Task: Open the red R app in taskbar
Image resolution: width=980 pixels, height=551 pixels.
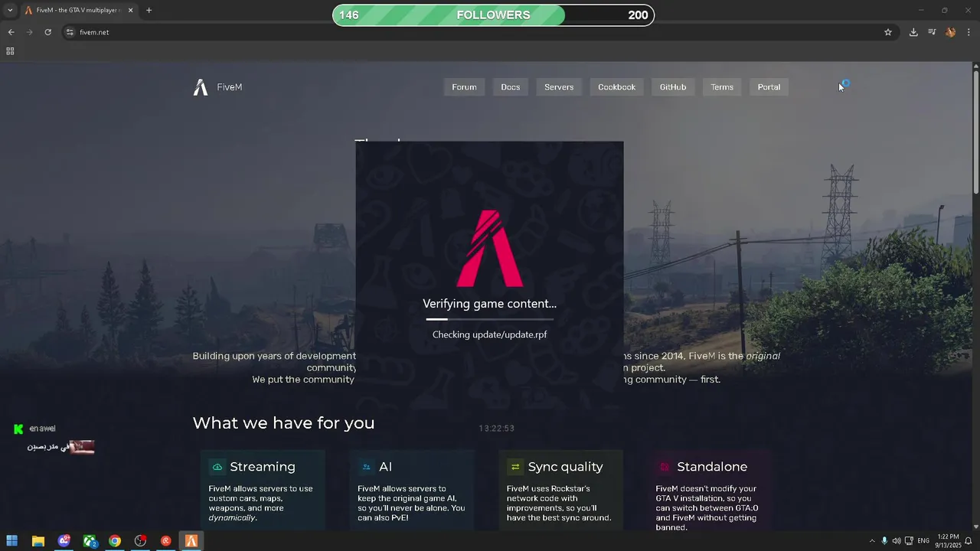Action: tap(165, 541)
